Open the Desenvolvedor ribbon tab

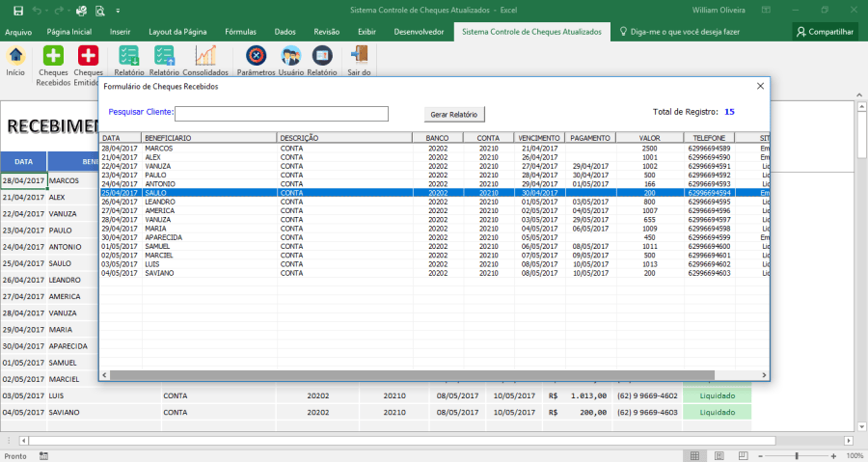[x=419, y=32]
